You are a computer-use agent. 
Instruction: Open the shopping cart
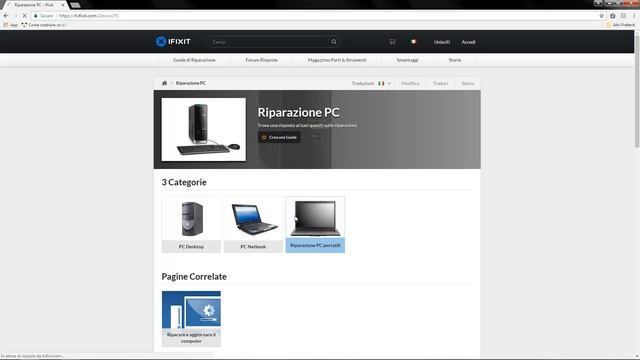coord(392,42)
